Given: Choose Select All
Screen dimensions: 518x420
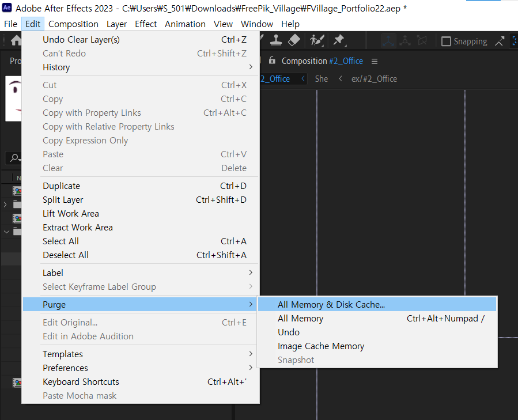Looking at the screenshot, I should [x=141, y=241].
